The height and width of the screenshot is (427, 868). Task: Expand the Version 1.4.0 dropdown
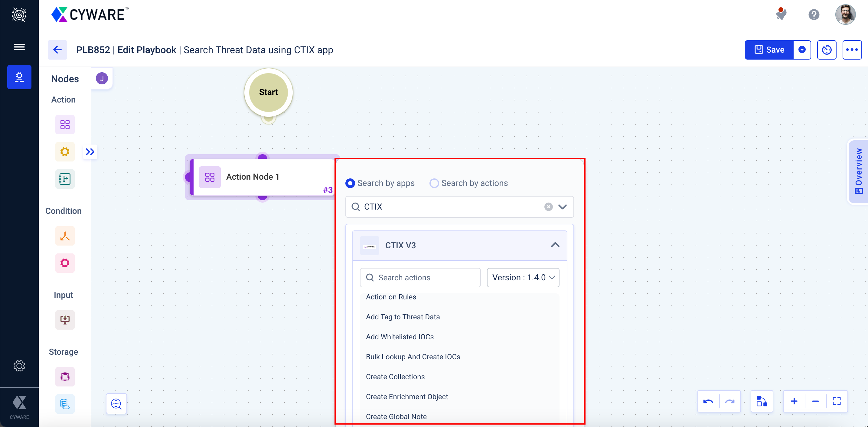pyautogui.click(x=523, y=278)
